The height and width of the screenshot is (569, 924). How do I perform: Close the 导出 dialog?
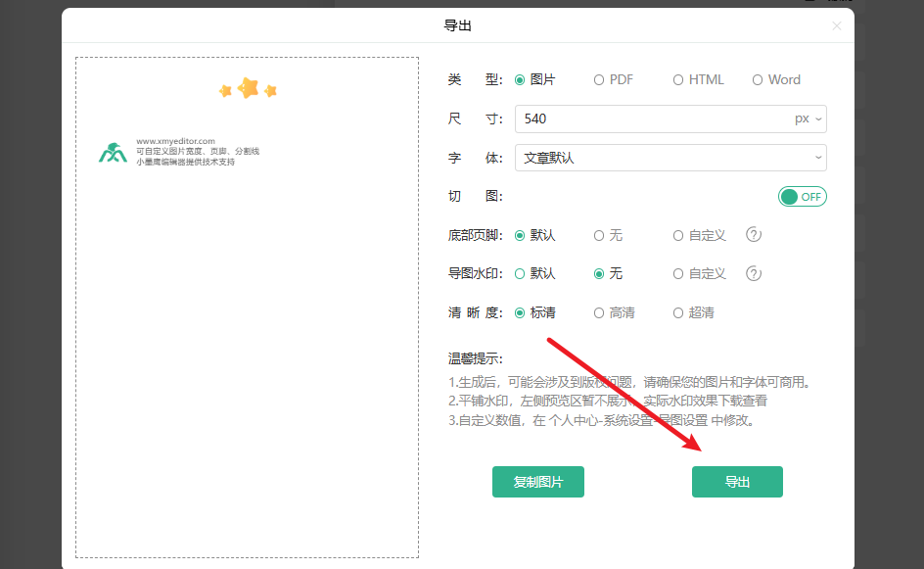click(x=837, y=26)
